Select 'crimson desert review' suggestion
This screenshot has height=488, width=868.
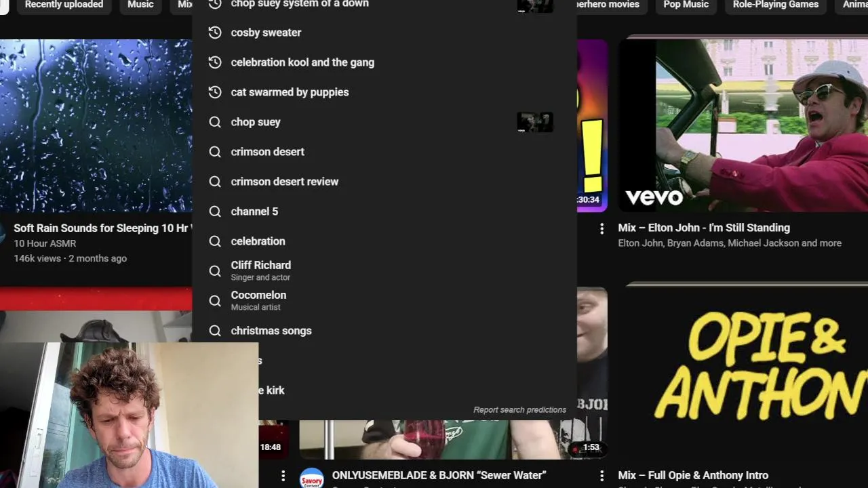point(384,182)
